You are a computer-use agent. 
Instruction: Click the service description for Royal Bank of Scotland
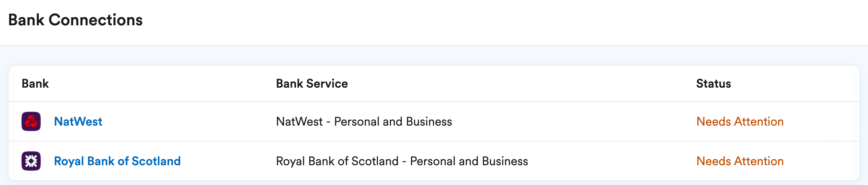coord(402,161)
